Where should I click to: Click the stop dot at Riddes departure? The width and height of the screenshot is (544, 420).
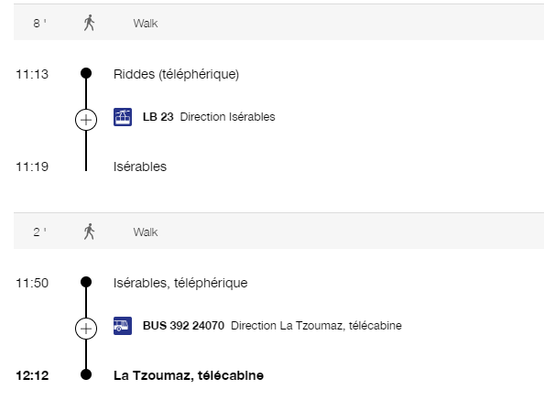[86, 73]
